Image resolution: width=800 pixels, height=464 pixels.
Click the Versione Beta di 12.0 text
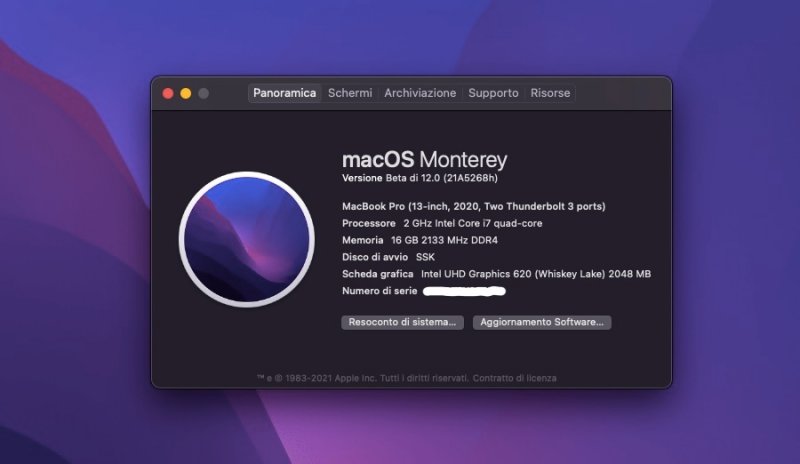click(x=420, y=178)
